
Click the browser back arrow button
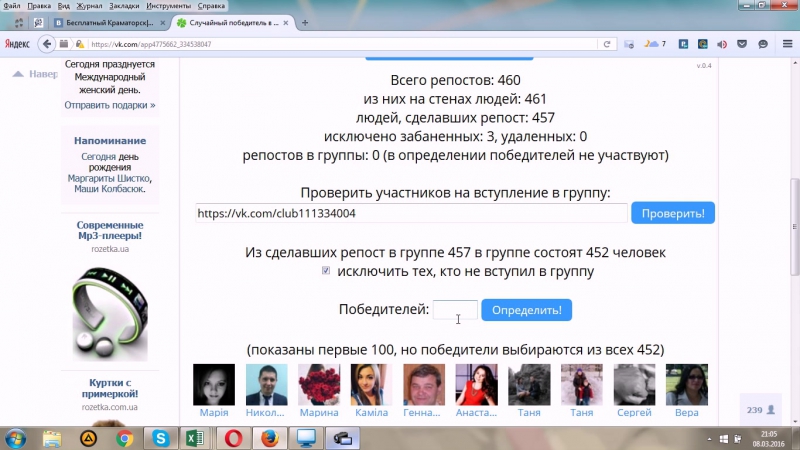tap(46, 44)
